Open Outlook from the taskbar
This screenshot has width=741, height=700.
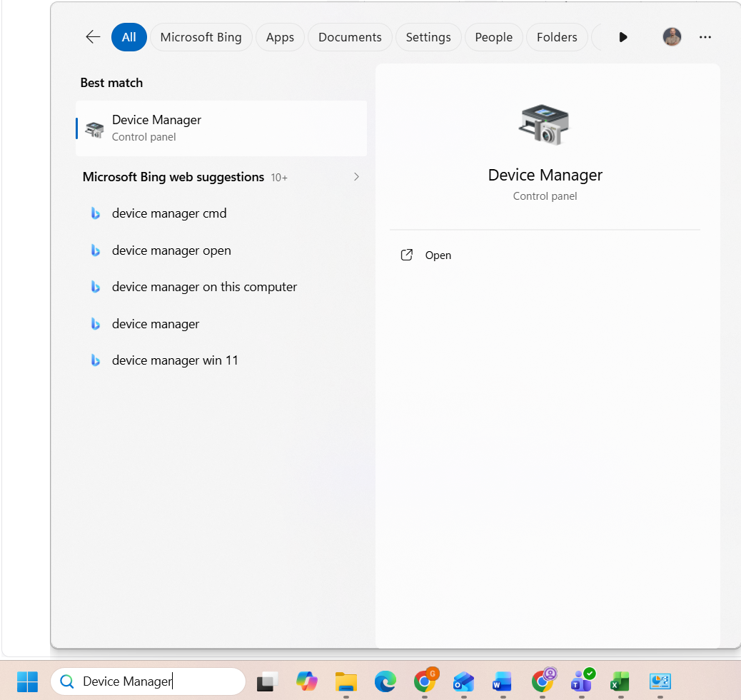point(463,681)
